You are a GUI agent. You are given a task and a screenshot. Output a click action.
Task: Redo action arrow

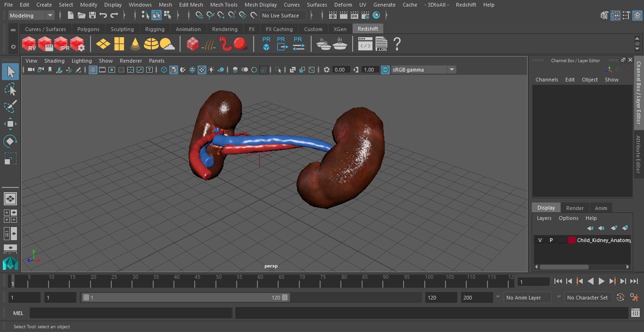coord(114,16)
